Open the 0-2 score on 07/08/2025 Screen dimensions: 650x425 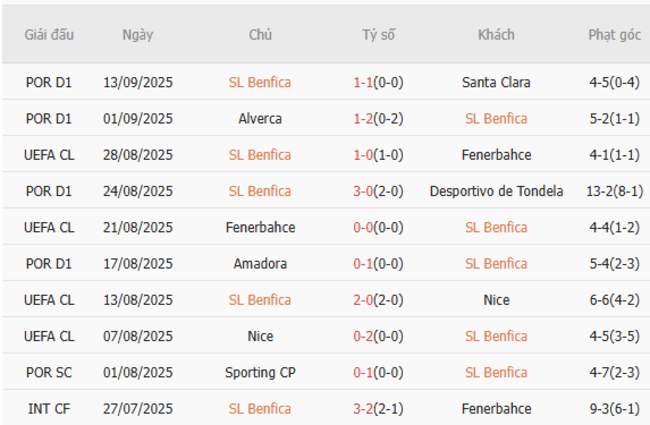(x=363, y=336)
